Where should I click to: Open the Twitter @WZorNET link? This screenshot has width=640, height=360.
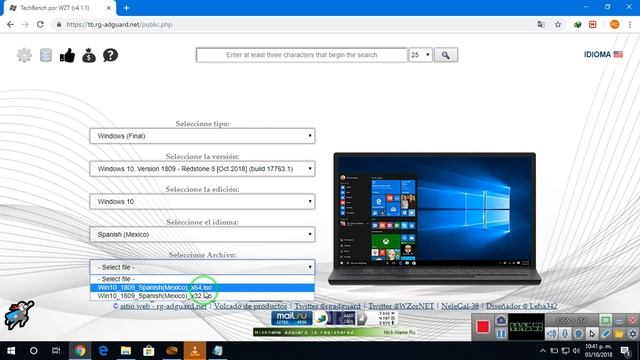pyautogui.click(x=401, y=306)
